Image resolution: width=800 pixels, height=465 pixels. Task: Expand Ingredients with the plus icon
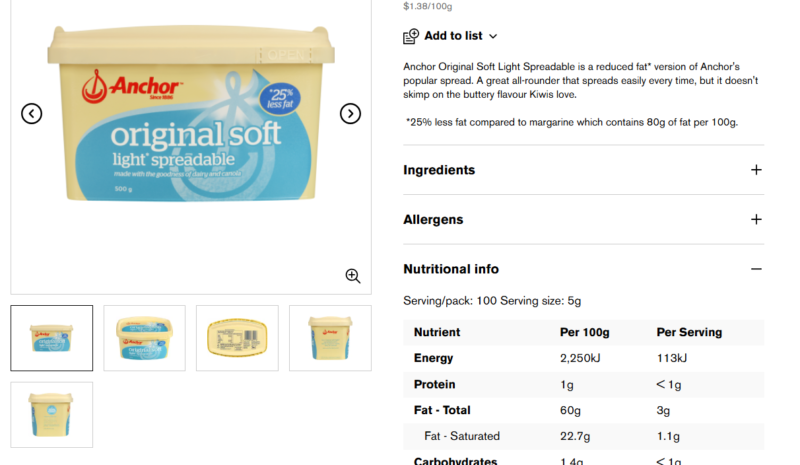click(x=756, y=170)
